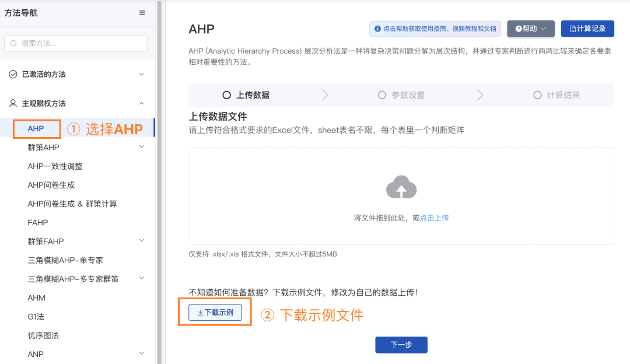
Task: Collapse the 主观赋权方法 section
Action: (141, 103)
